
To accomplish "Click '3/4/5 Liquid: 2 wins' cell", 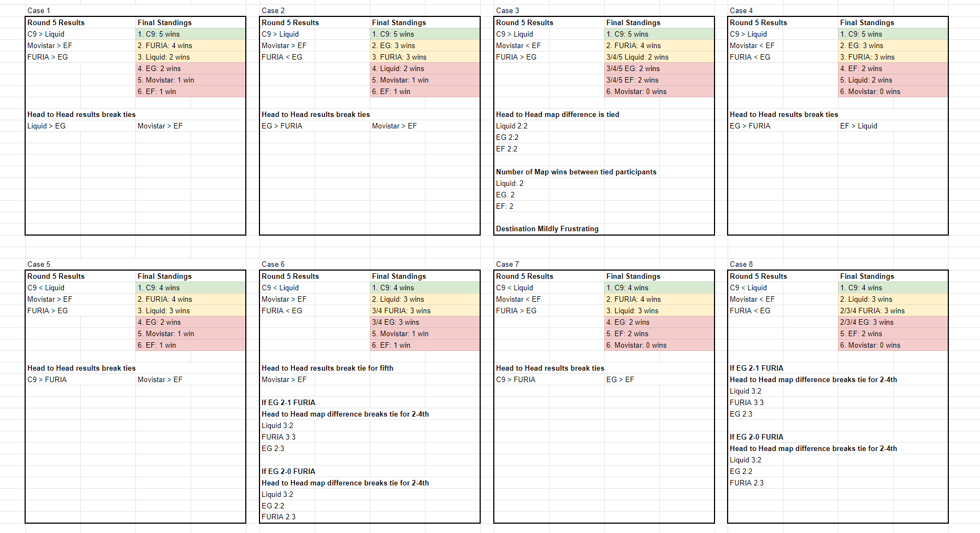I will (x=658, y=57).
